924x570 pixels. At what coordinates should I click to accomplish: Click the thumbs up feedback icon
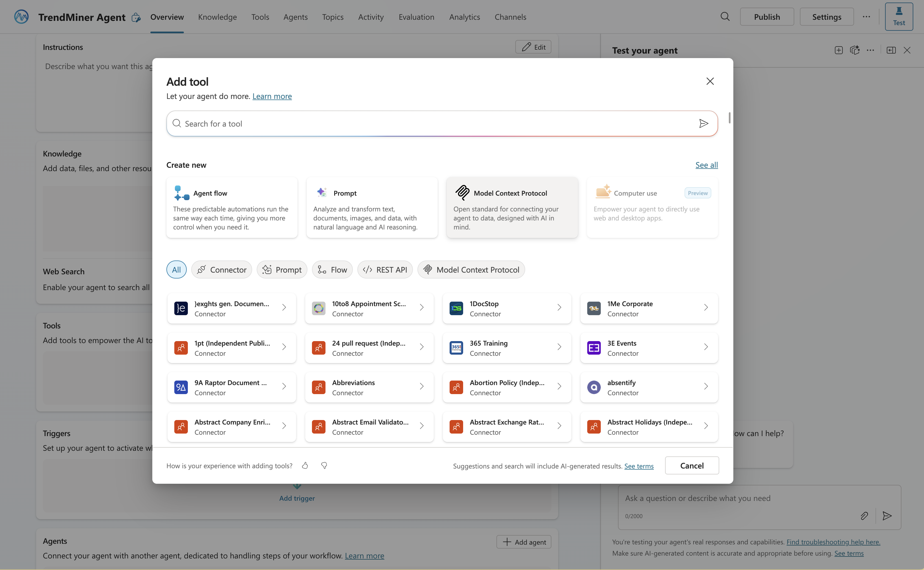[305, 466]
